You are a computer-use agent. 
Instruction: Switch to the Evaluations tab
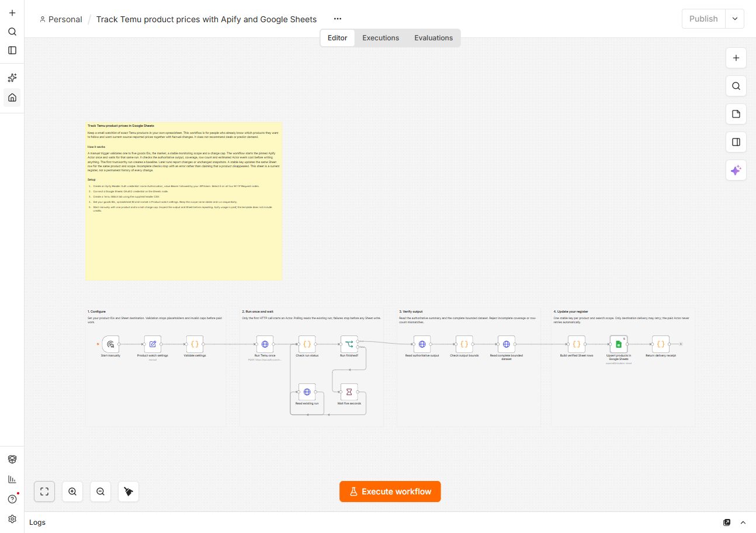tap(434, 38)
